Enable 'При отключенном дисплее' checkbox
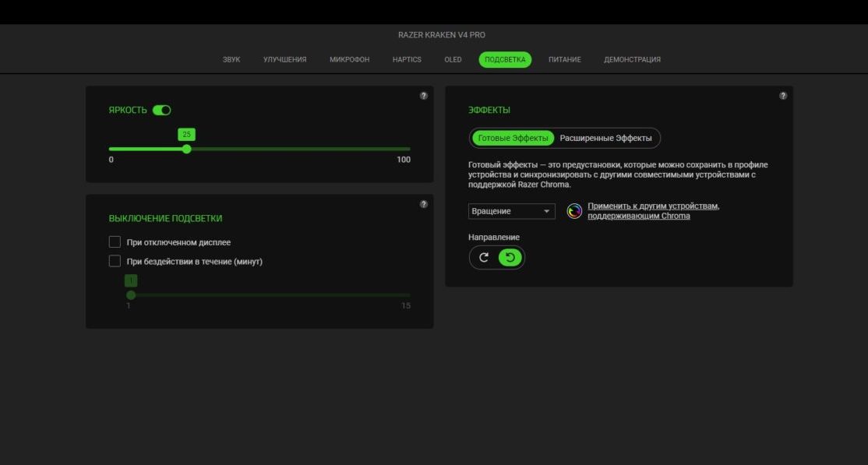This screenshot has height=465, width=868. pos(115,242)
